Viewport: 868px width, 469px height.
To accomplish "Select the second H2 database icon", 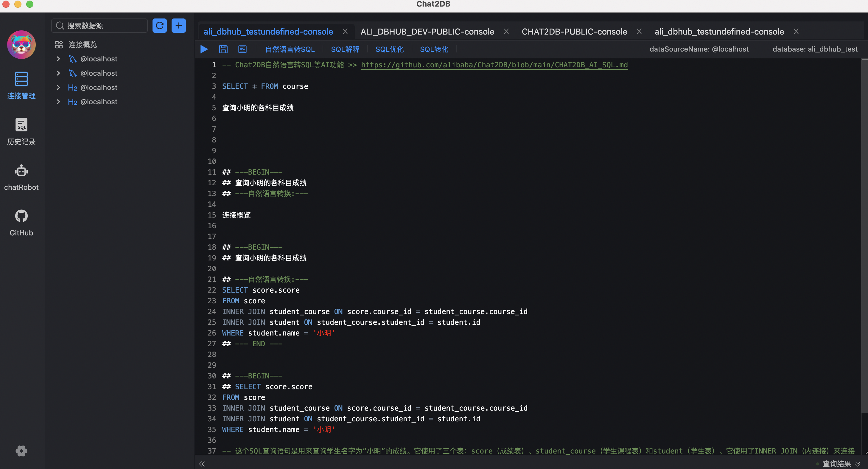I will click(x=72, y=102).
